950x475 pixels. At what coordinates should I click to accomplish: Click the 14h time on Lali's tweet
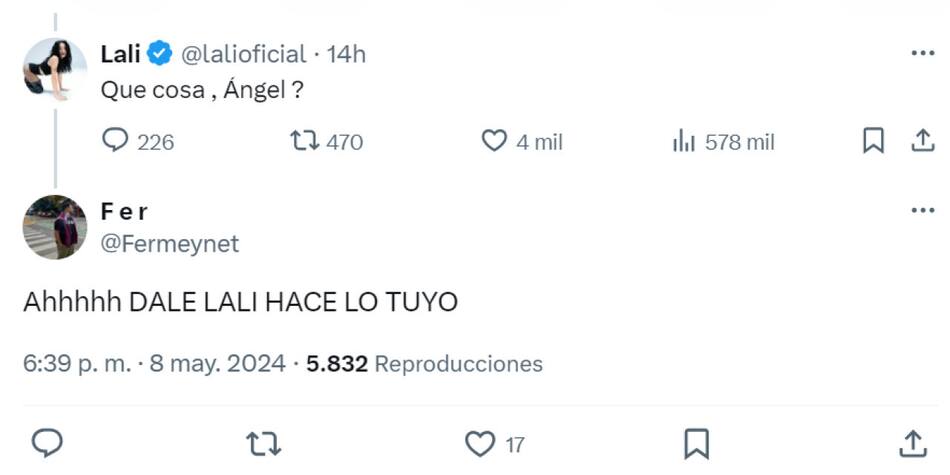346,54
